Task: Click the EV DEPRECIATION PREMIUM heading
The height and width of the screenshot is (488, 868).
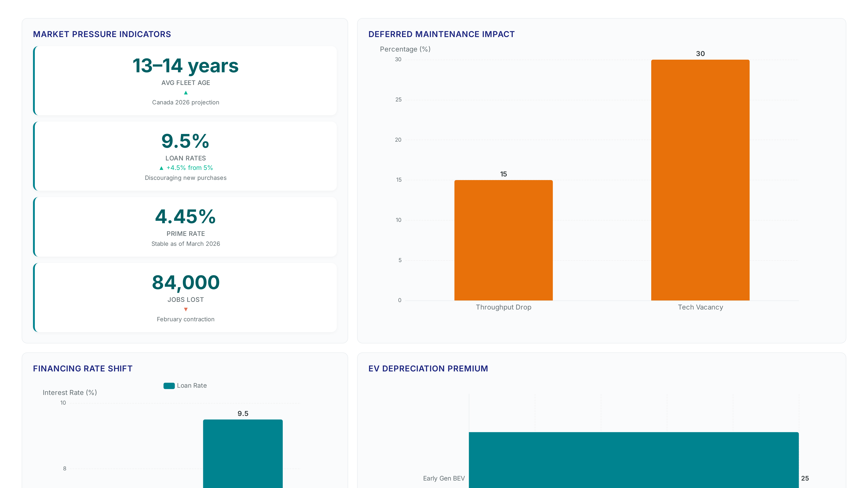Action: coord(428,369)
